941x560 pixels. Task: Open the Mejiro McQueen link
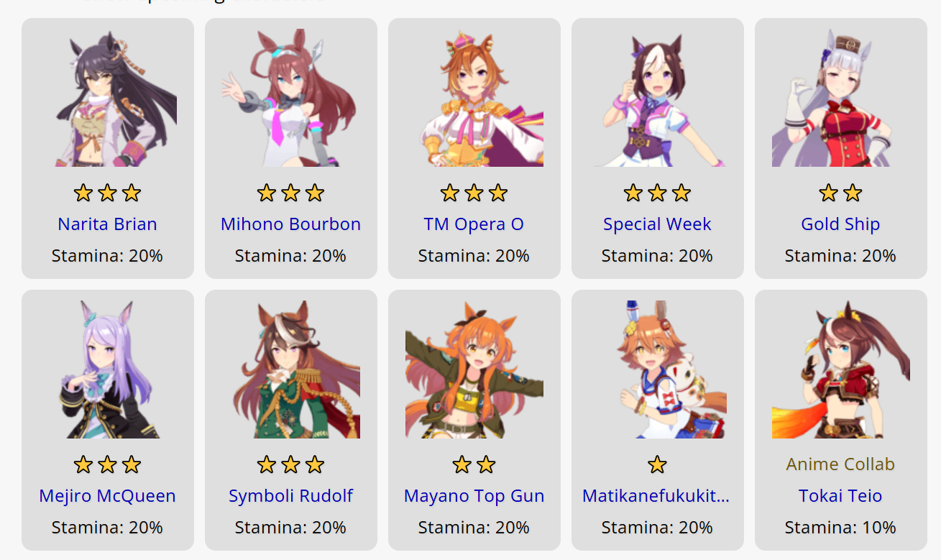107,496
